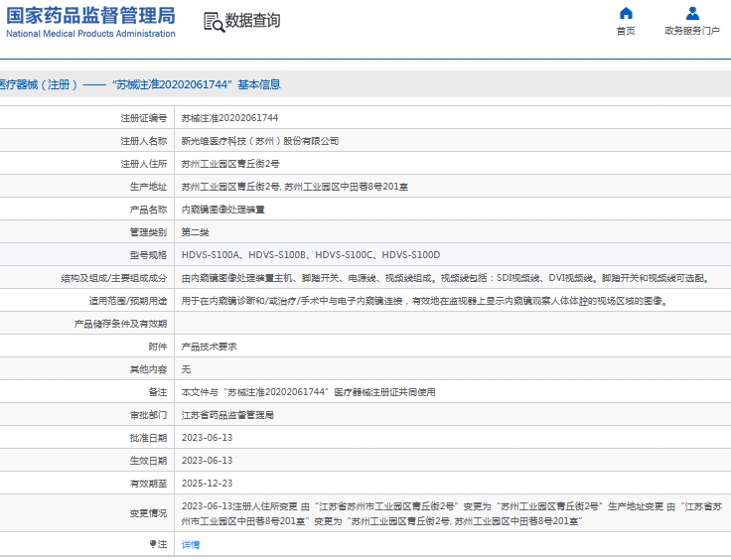Select the 批准日期 value 2023-06-13
The width and height of the screenshot is (731, 560).
(x=207, y=438)
